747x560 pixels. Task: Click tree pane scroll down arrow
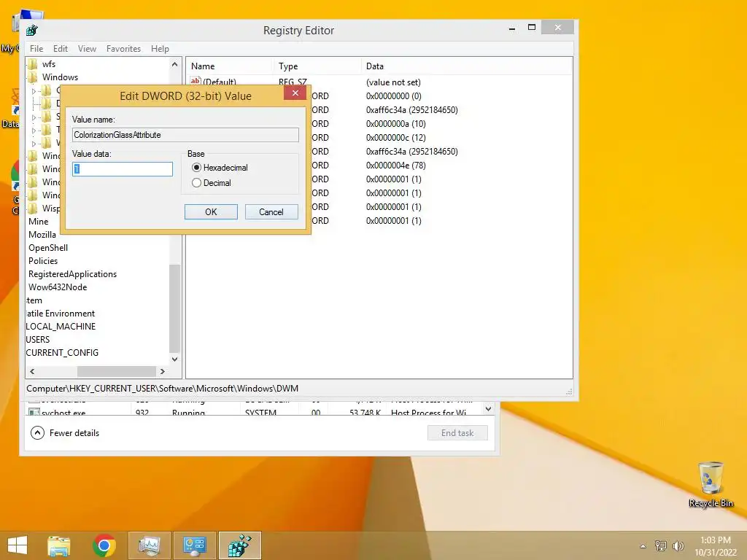pos(174,359)
